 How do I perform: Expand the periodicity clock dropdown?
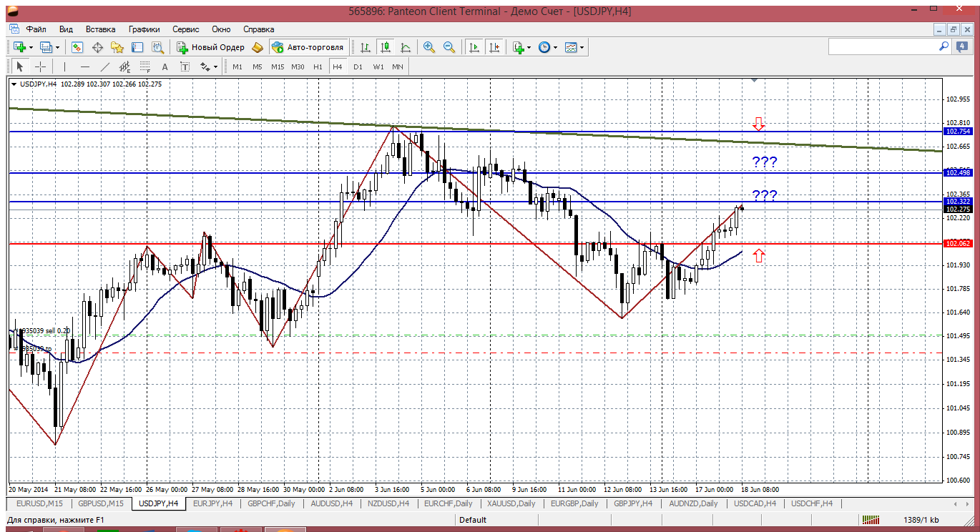556,47
